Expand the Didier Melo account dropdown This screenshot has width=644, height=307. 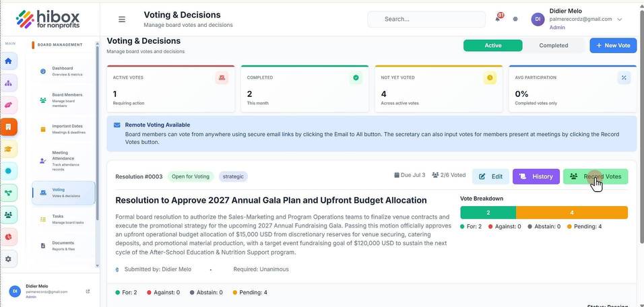pyautogui.click(x=620, y=20)
